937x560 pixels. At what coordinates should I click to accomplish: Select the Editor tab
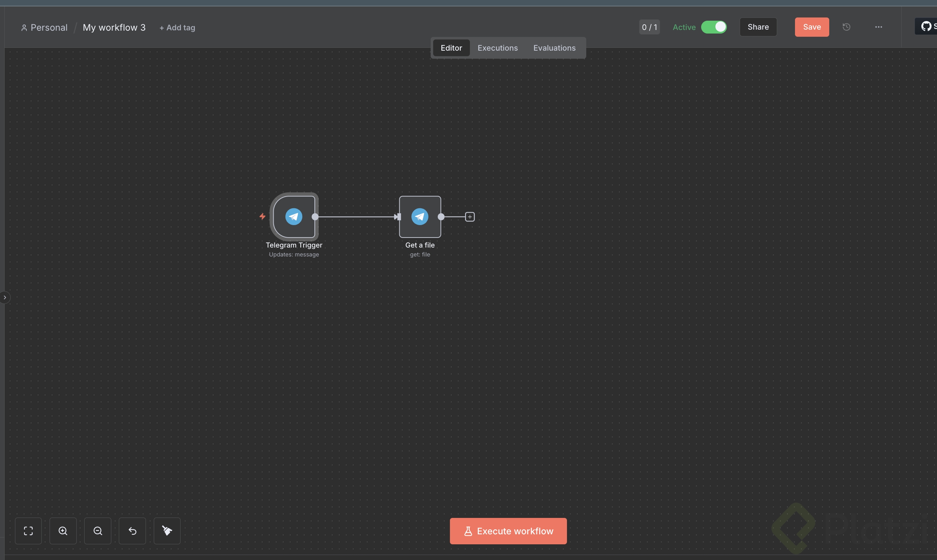451,48
